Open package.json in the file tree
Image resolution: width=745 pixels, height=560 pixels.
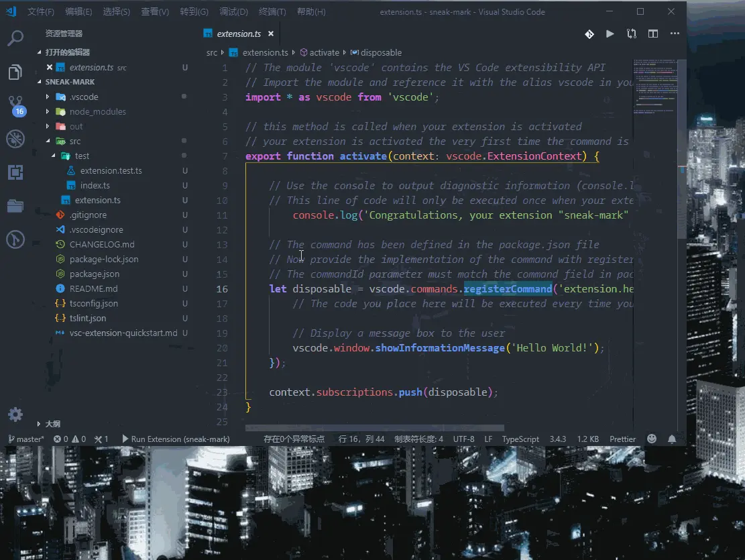pos(95,274)
